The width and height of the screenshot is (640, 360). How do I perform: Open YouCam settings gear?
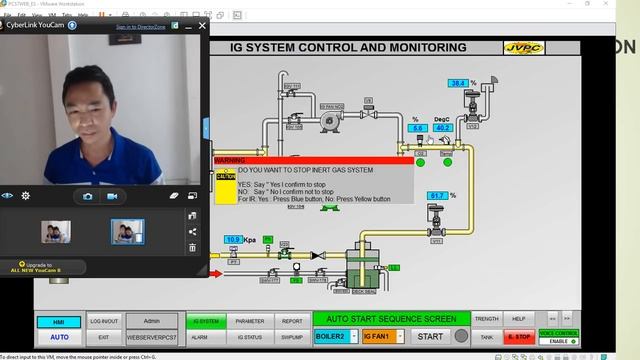pos(25,196)
